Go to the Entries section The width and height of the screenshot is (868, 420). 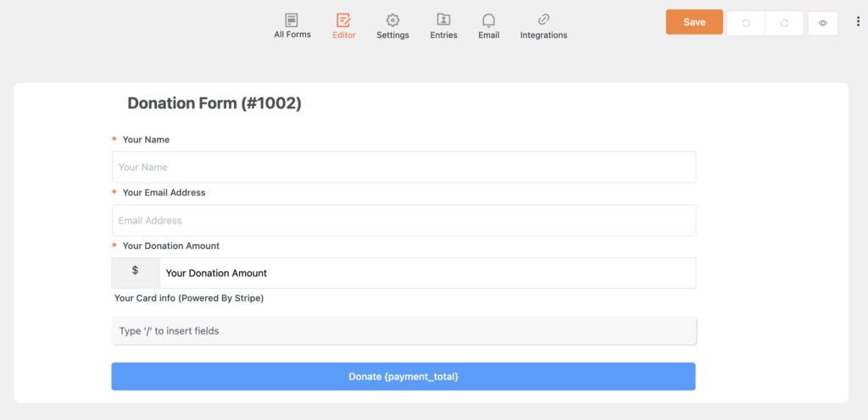(x=443, y=26)
